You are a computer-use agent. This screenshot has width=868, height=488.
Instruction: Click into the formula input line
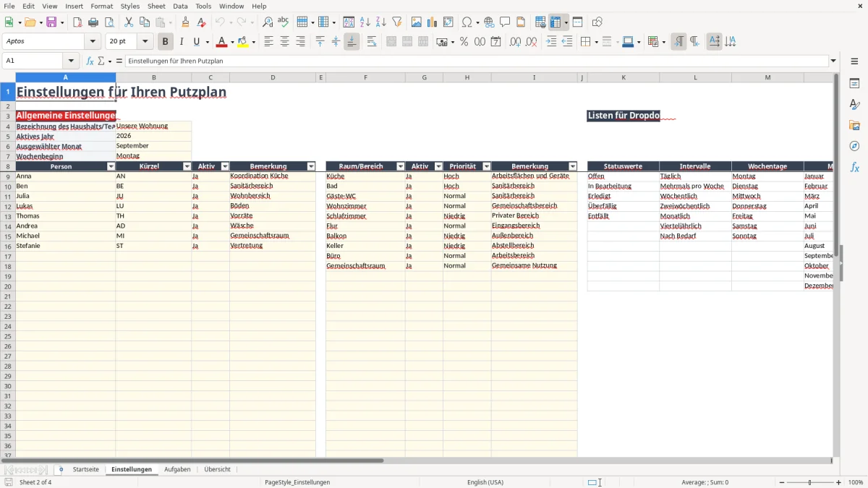[477, 61]
